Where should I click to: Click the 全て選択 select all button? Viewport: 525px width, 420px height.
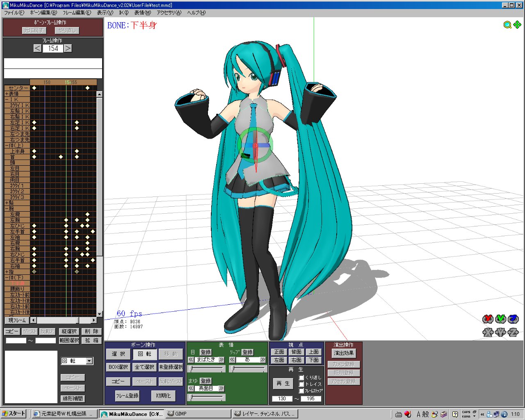(x=145, y=367)
